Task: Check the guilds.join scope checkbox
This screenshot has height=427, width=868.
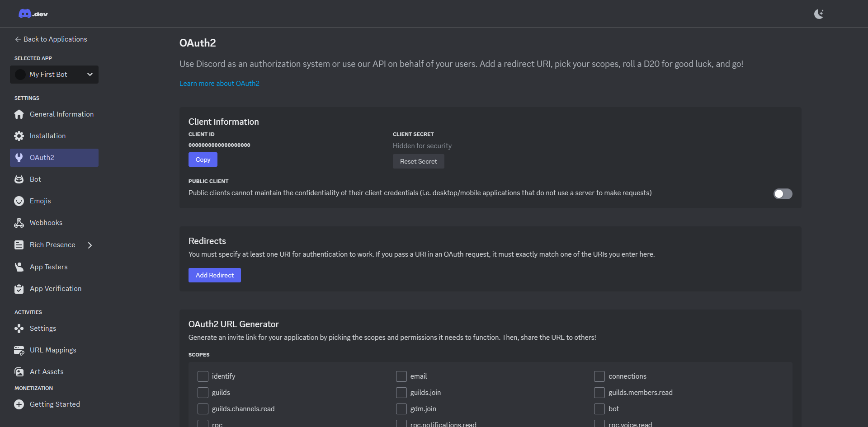Action: (x=401, y=393)
